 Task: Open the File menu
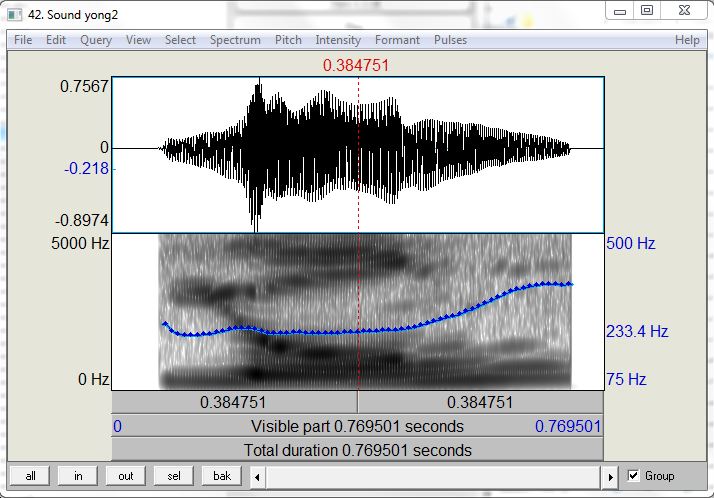click(x=23, y=40)
